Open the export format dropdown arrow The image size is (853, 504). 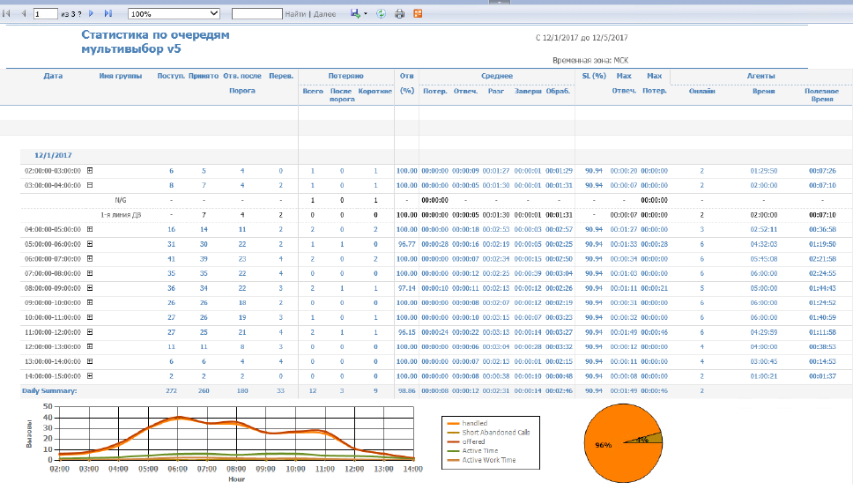pos(365,13)
